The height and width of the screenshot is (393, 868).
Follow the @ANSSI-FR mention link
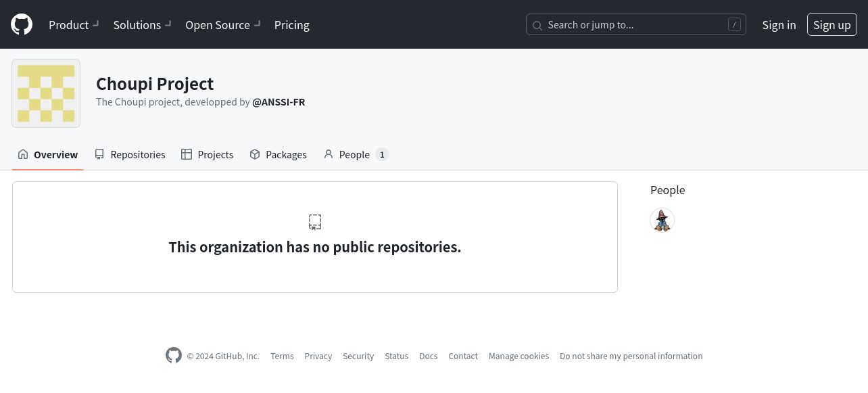click(279, 102)
